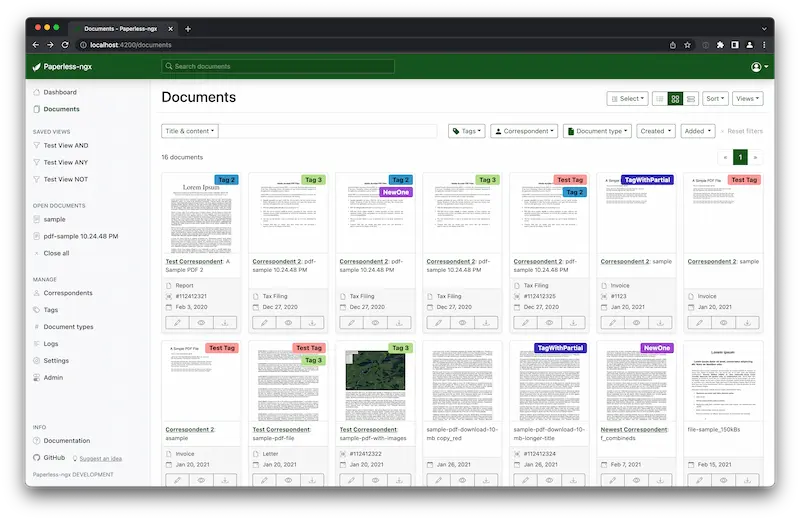Open the Created date filter dropdown
This screenshot has width=800, height=520.
[656, 131]
